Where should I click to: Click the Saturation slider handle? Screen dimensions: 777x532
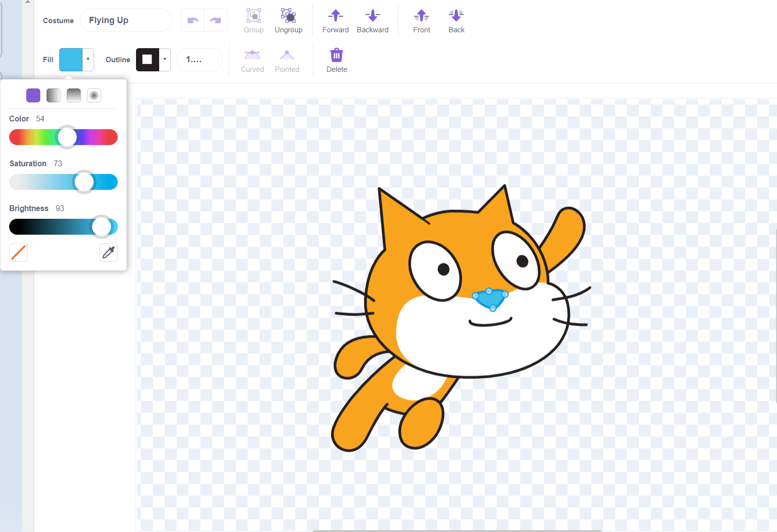coord(84,182)
